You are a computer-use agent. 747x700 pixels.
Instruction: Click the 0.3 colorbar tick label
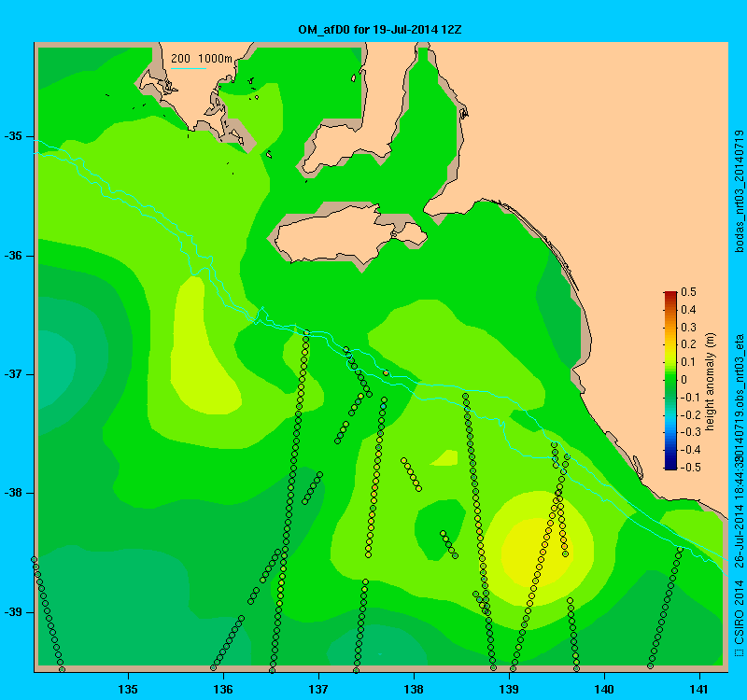coord(688,328)
